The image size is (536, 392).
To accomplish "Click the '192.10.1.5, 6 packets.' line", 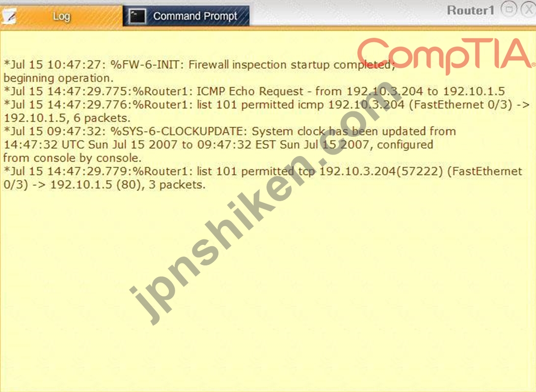I will coord(67,118).
